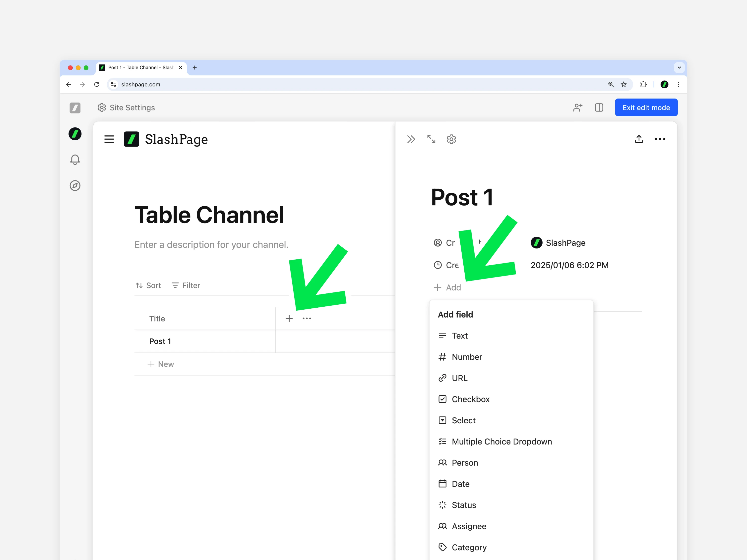Select the green workspace avatar in sidebar
This screenshot has width=747, height=560.
point(75,134)
